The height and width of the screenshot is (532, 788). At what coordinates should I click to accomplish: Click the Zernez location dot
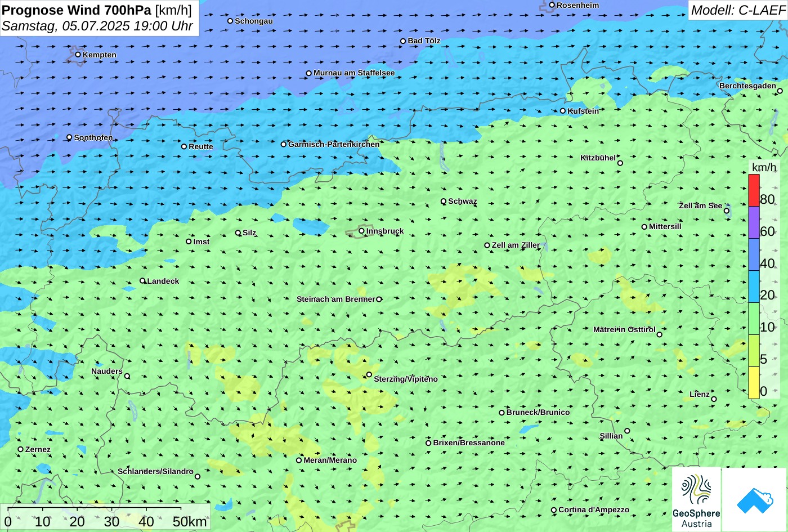point(21,449)
